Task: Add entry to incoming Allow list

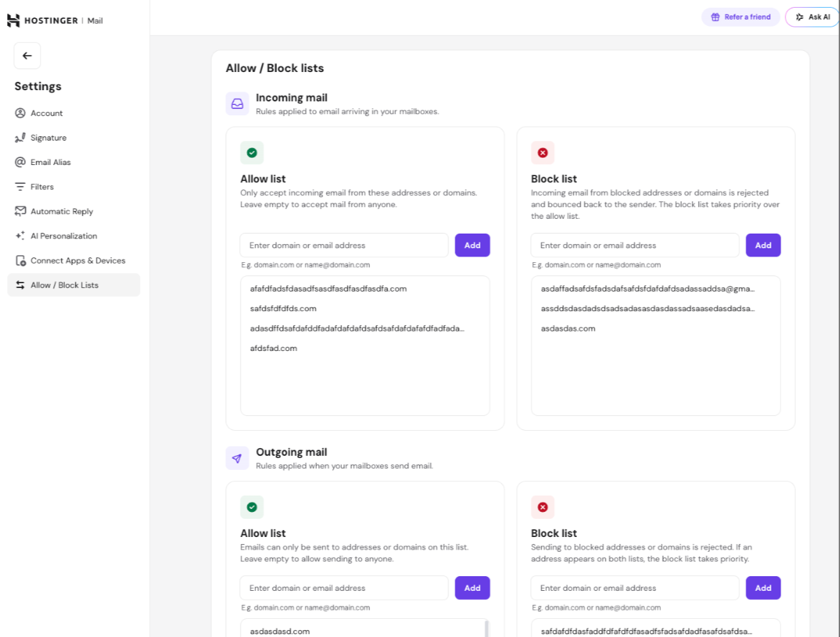Action: click(x=473, y=245)
